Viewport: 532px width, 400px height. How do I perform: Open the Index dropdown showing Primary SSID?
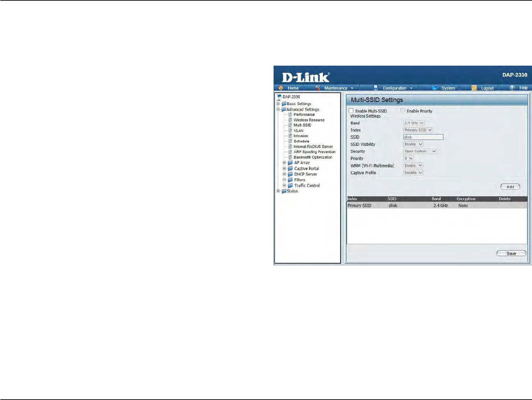(418, 130)
